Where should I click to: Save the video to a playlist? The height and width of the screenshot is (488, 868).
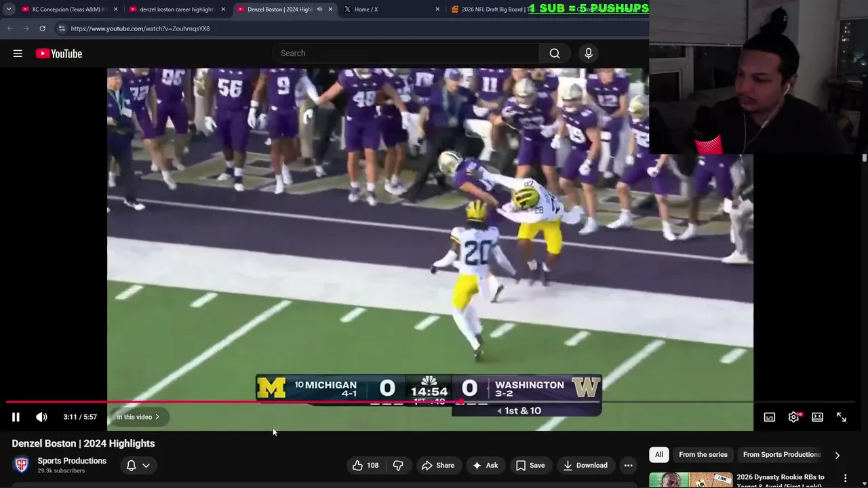coord(530,465)
